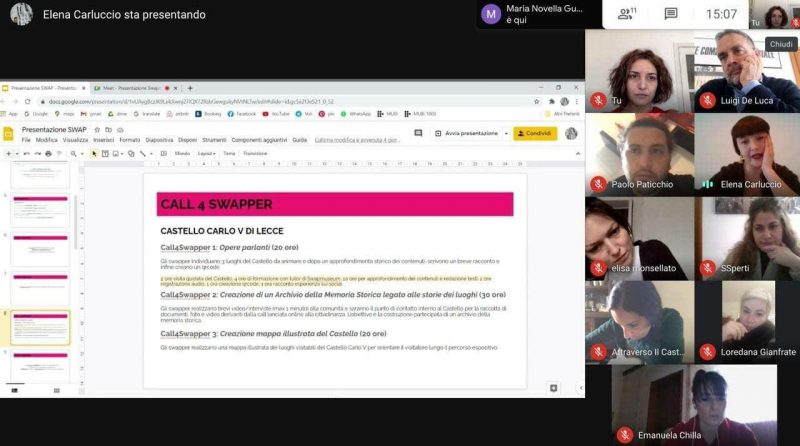This screenshot has height=446, width=800.
Task: Open the Modifica menu
Action: [x=46, y=140]
